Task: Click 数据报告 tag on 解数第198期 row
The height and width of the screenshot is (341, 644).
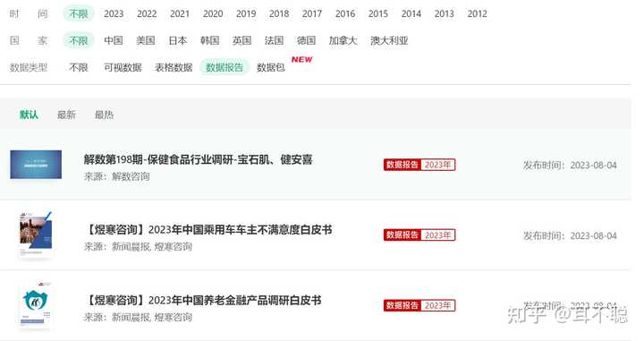Action: (x=402, y=165)
